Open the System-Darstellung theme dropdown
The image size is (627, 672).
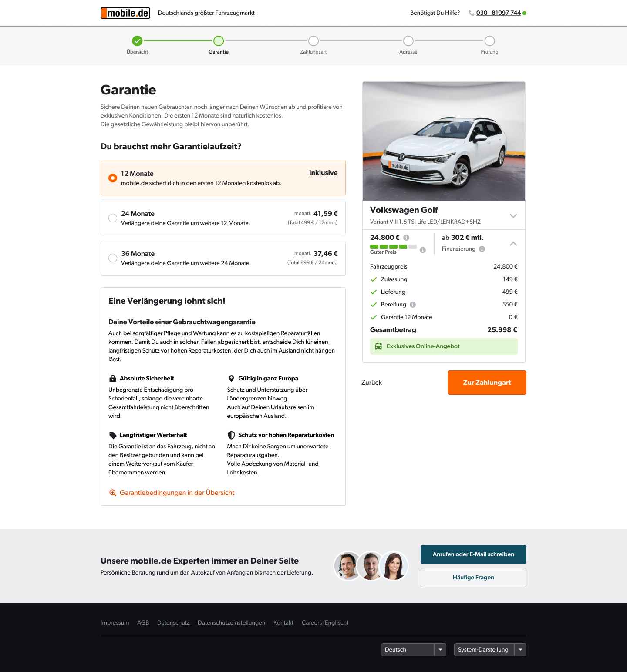coord(489,650)
